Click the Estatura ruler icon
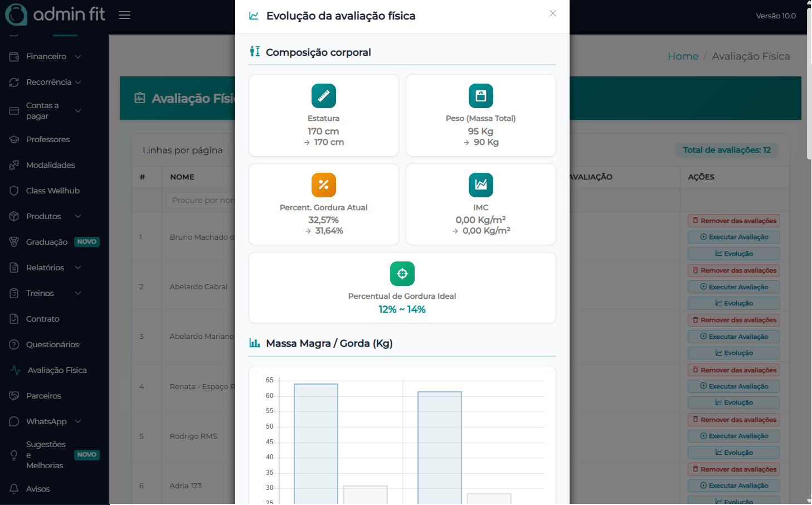 [x=323, y=96]
